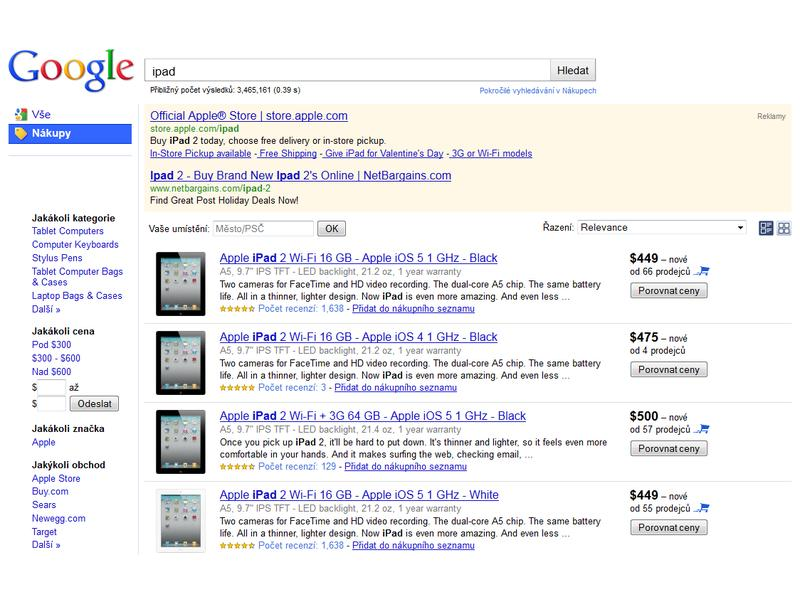Click Porovnat ceny for the $449 black iPad
Viewport: 800px width, 600px height.
668,291
